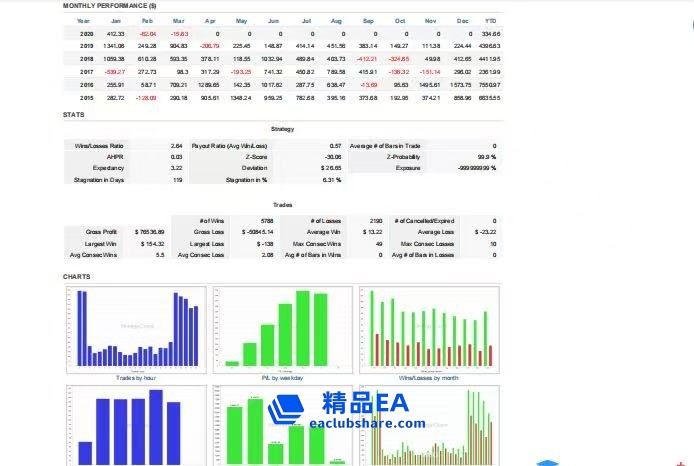
Task: Click the STATS section heading
Action: point(74,115)
